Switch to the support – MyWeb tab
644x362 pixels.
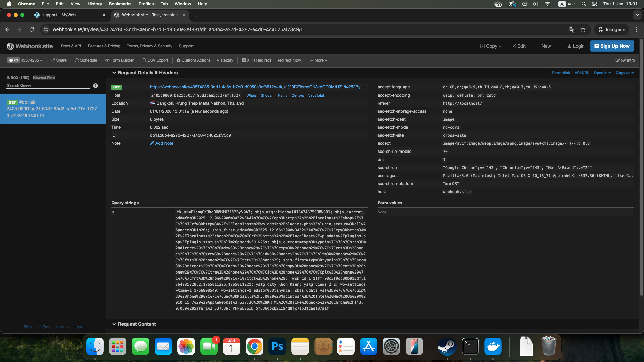tap(59, 15)
